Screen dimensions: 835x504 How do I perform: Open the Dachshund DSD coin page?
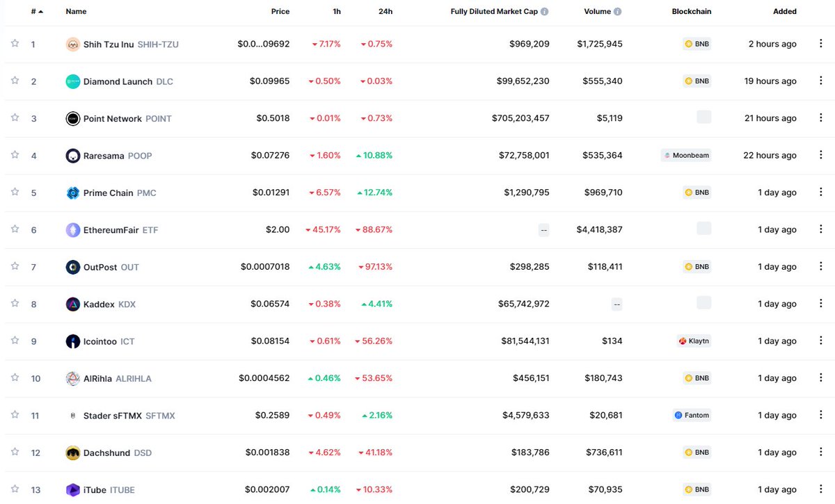(118, 453)
